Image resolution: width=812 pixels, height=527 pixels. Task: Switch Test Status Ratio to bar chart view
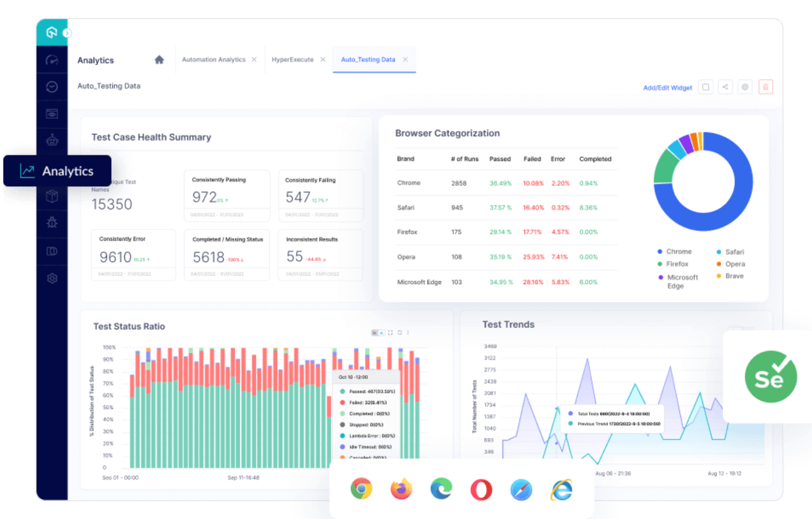(x=374, y=333)
